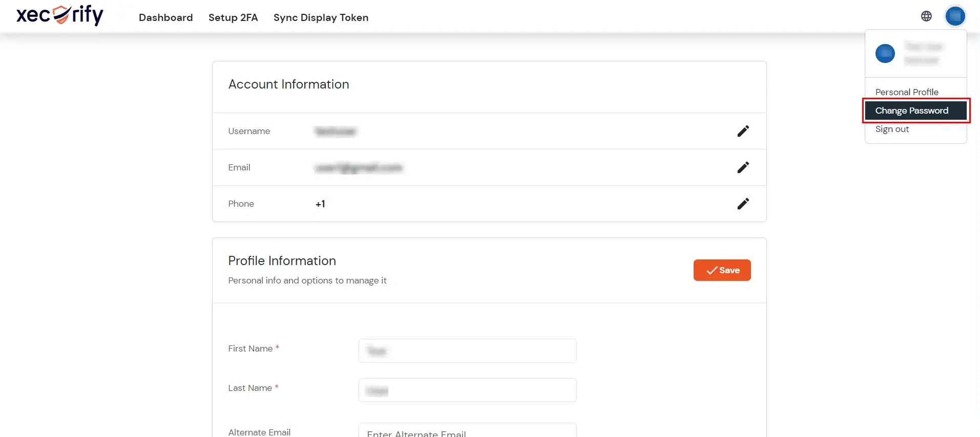Open the Dashboard menu item
The image size is (980, 437).
coord(166,17)
